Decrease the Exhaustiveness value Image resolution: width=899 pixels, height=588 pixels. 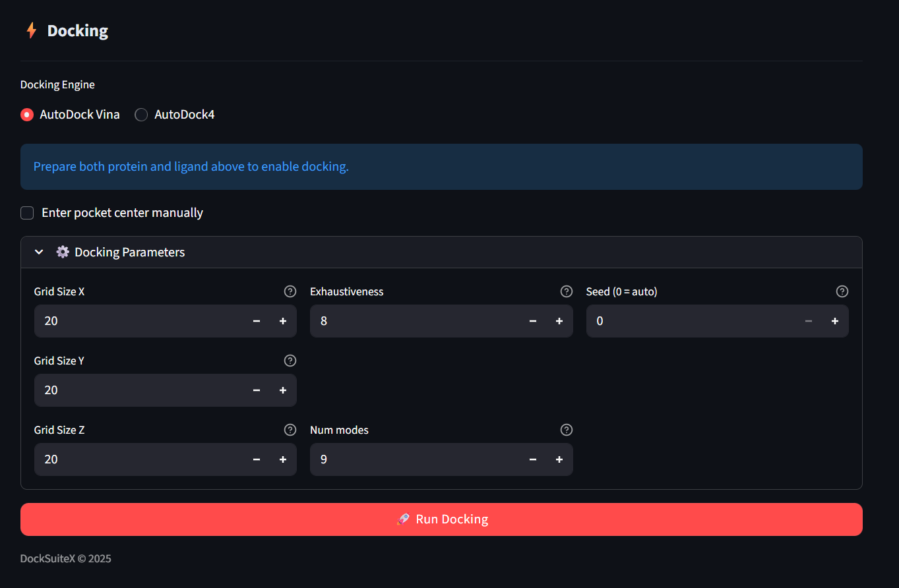[x=533, y=321]
